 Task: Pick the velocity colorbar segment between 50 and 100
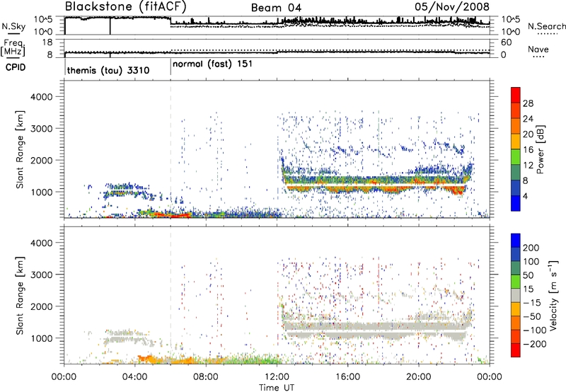point(516,268)
